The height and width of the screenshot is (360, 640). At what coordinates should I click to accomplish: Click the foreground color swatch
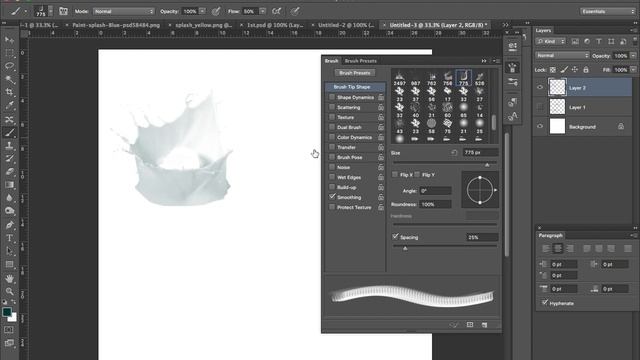[7, 312]
